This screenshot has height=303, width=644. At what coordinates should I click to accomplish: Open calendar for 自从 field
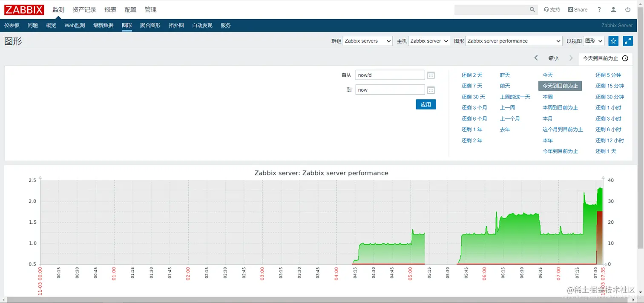coord(431,75)
